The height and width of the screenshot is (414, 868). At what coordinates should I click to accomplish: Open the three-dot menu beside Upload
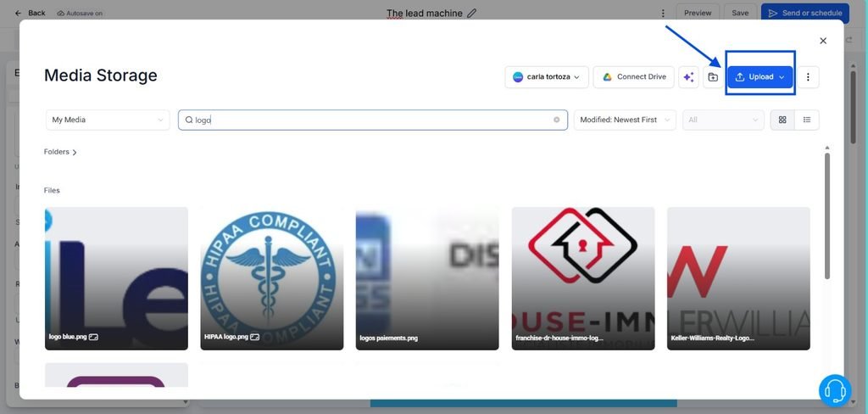click(x=808, y=77)
